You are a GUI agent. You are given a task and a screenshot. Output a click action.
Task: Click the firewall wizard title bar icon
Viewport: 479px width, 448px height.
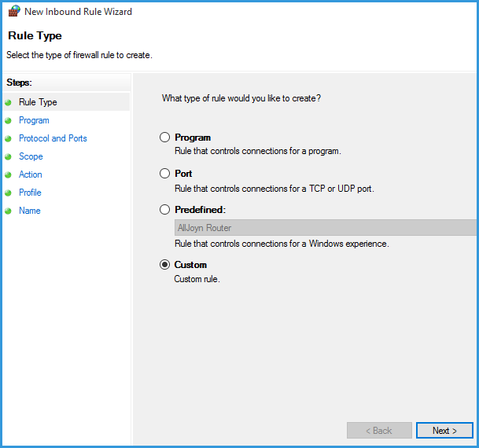13,12
